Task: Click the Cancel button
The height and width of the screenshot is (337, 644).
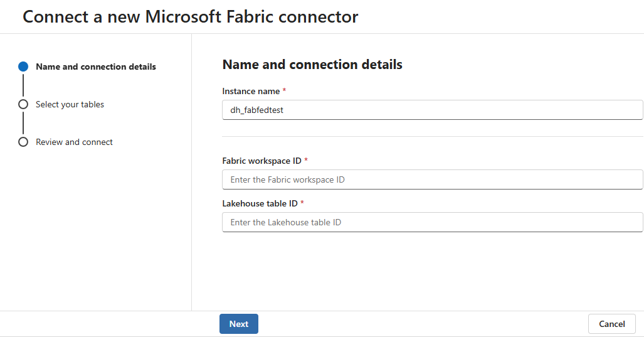Action: pos(611,324)
